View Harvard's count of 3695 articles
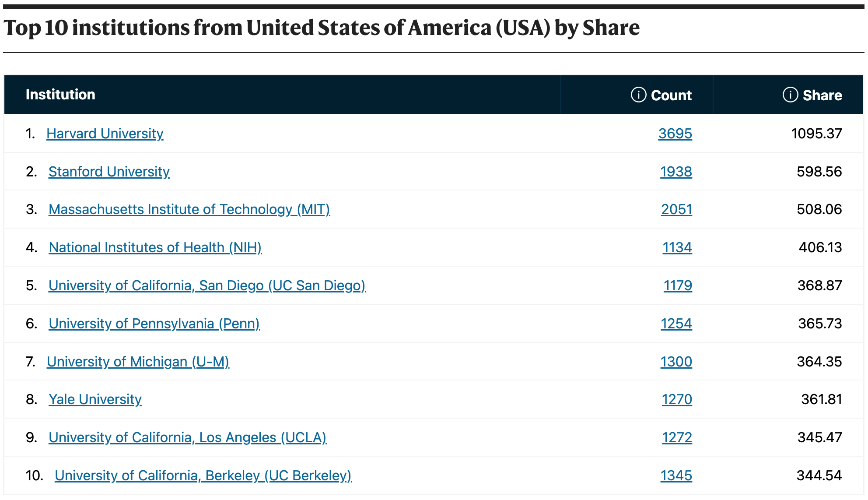The image size is (868, 500). [676, 134]
